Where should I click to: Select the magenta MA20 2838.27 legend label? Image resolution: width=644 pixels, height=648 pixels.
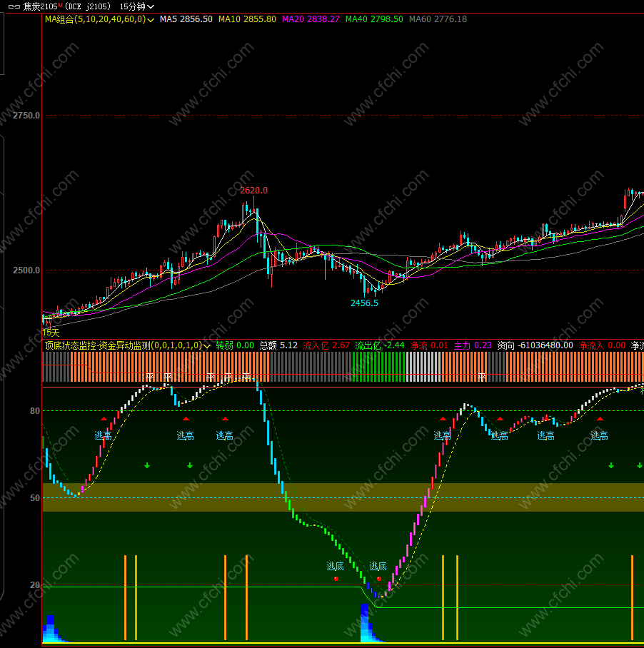(311, 19)
